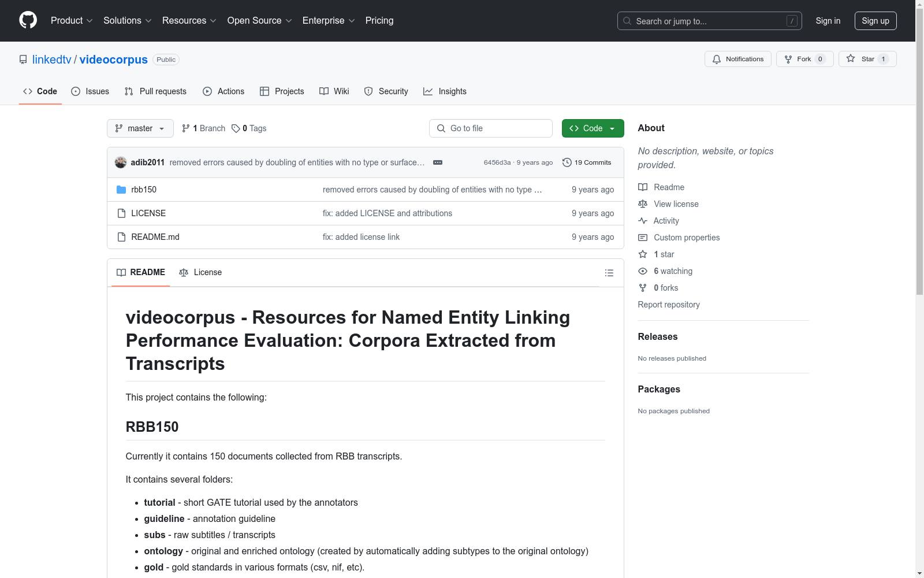
Task: Click the pulse icon beside Activity
Action: pyautogui.click(x=643, y=221)
